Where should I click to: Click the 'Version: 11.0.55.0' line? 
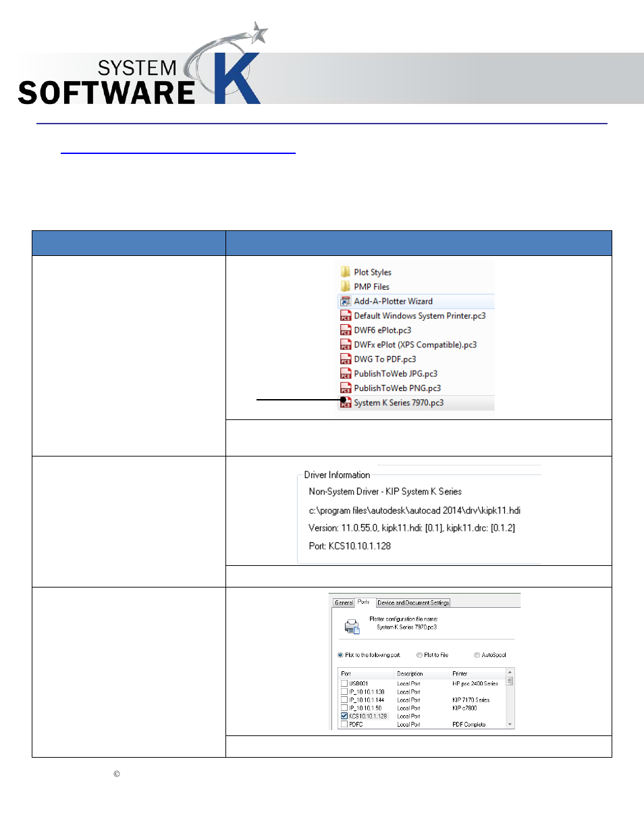[412, 528]
